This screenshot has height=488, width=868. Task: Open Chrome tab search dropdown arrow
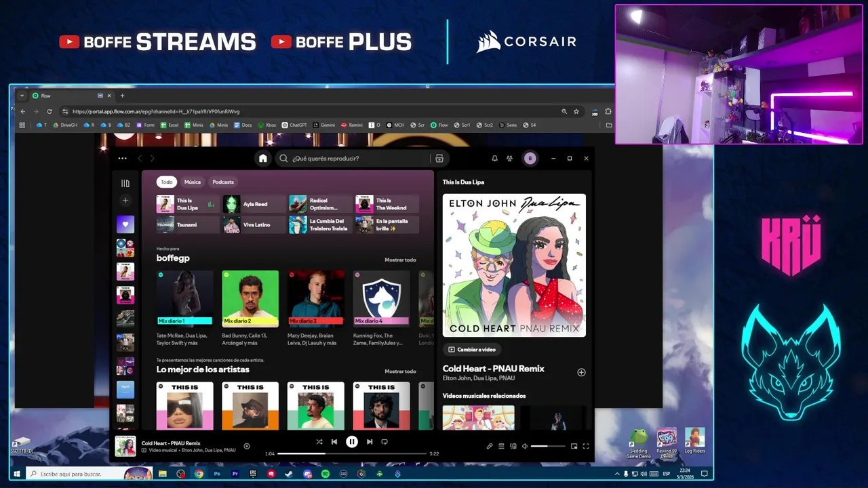[x=22, y=96]
